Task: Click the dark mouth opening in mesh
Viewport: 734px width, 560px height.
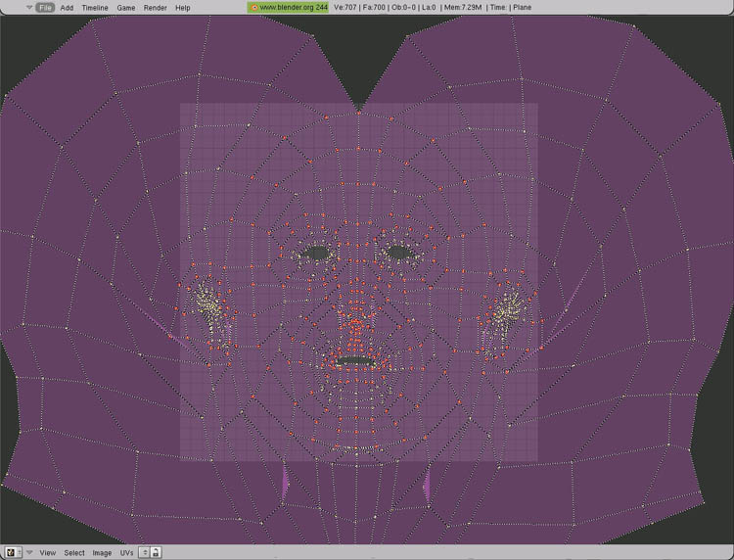Action: tap(355, 361)
